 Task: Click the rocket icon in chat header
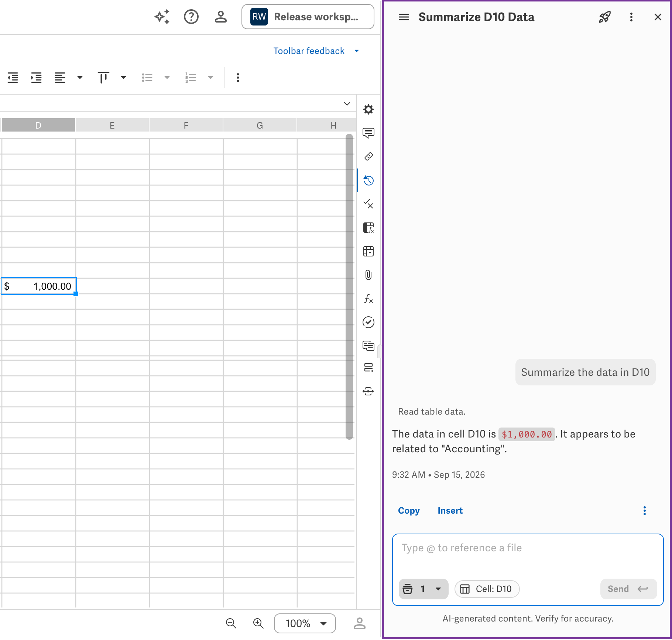pyautogui.click(x=605, y=17)
